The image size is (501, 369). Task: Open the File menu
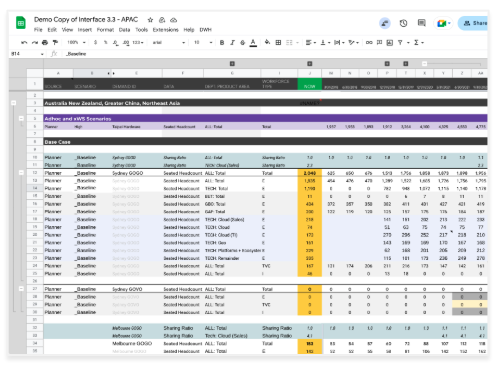(x=38, y=30)
